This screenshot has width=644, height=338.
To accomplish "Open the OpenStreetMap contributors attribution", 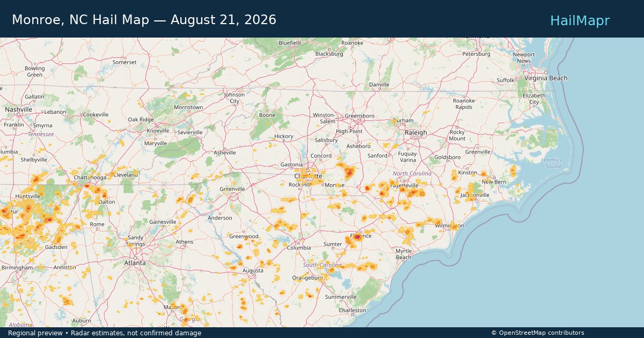I will point(538,333).
